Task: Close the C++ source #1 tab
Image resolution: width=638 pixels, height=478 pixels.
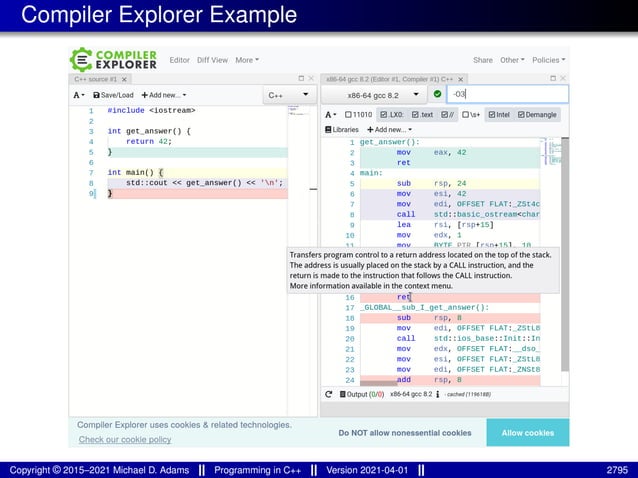Action: coord(125,79)
